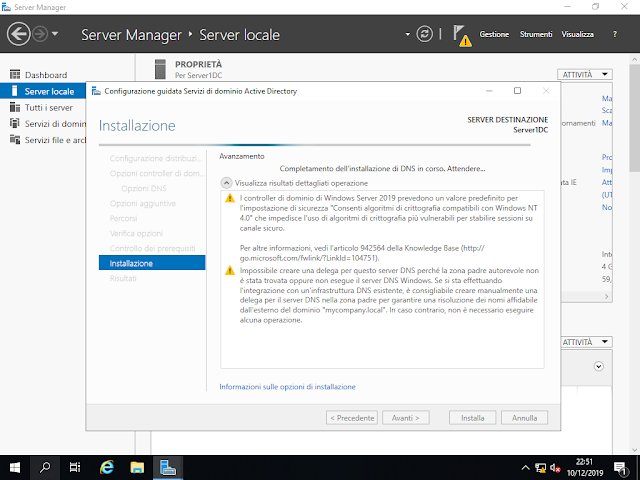Screen dimensions: 640x480
Task: Open the action center notification icon
Action: pyautogui.click(x=620, y=468)
